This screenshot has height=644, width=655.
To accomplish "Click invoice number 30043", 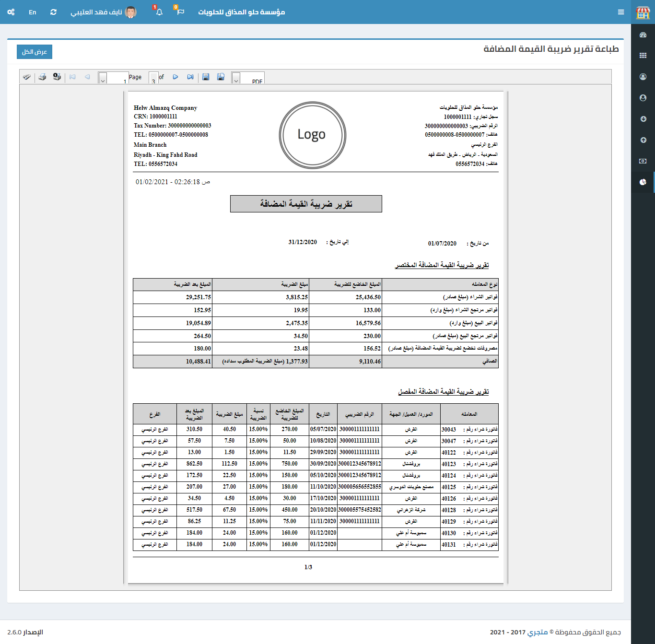I will tap(449, 430).
